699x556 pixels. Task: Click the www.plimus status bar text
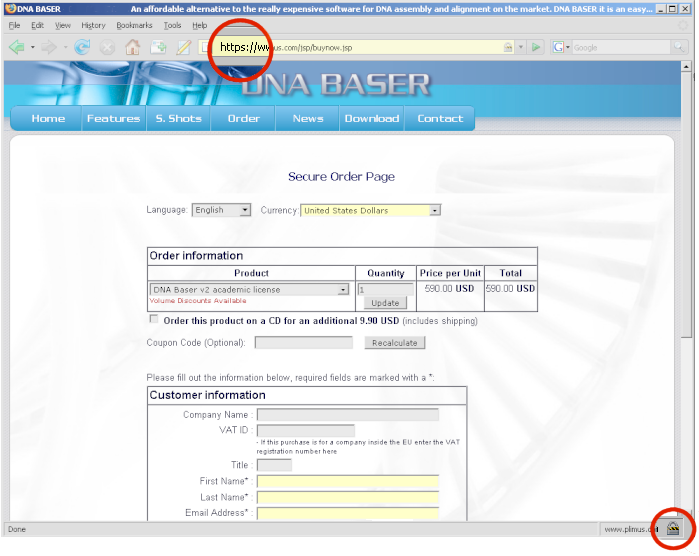[630, 529]
